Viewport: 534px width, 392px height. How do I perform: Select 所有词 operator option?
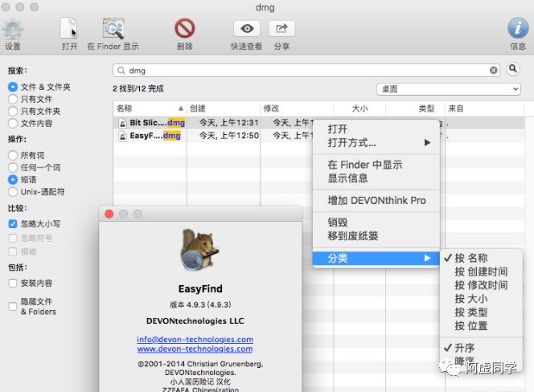[13, 156]
